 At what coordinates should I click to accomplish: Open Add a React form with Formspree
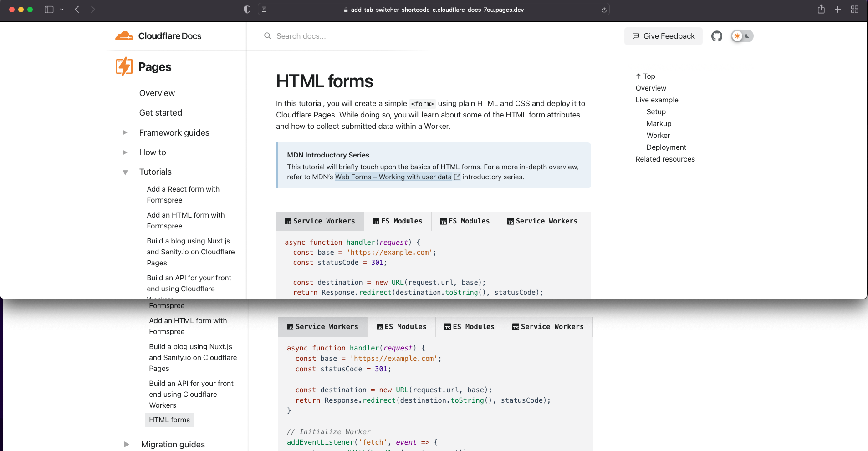[x=183, y=194]
